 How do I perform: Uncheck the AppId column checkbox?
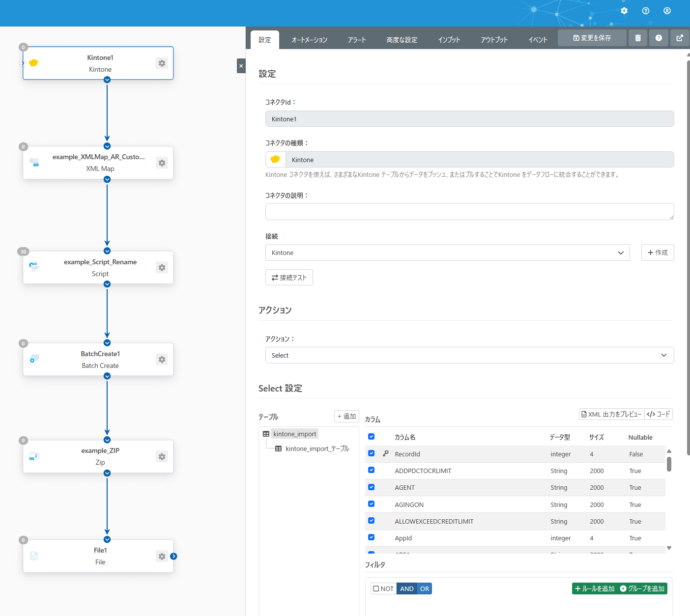coord(372,537)
